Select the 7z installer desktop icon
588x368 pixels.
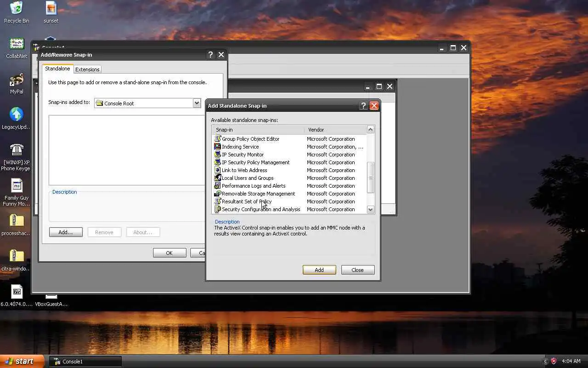click(17, 292)
